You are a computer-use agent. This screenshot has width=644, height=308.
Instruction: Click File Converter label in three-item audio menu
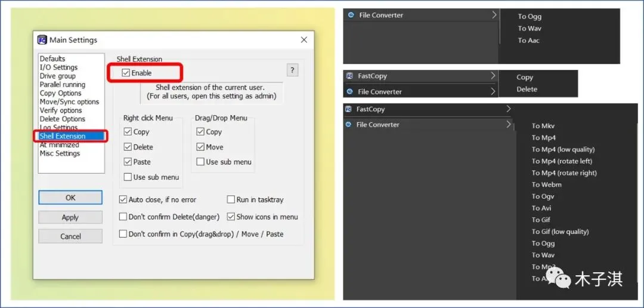pyautogui.click(x=381, y=15)
